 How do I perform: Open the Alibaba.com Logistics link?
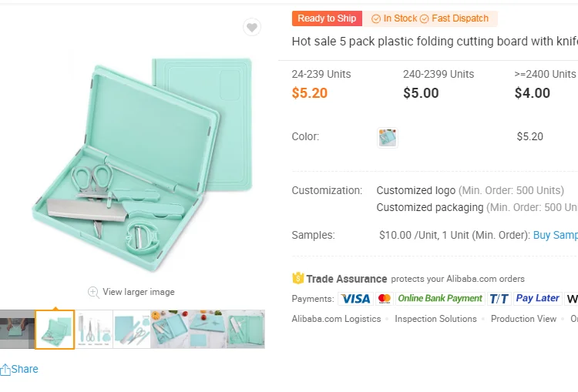click(336, 319)
